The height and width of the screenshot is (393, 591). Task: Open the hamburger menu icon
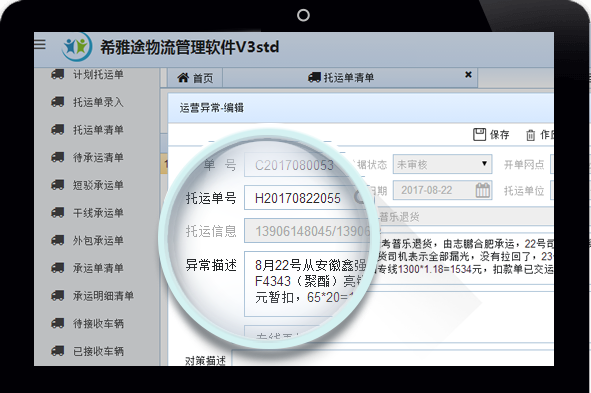(40, 44)
